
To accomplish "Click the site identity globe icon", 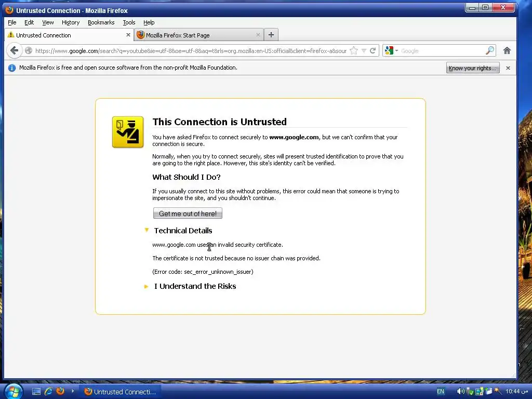I will pos(29,51).
